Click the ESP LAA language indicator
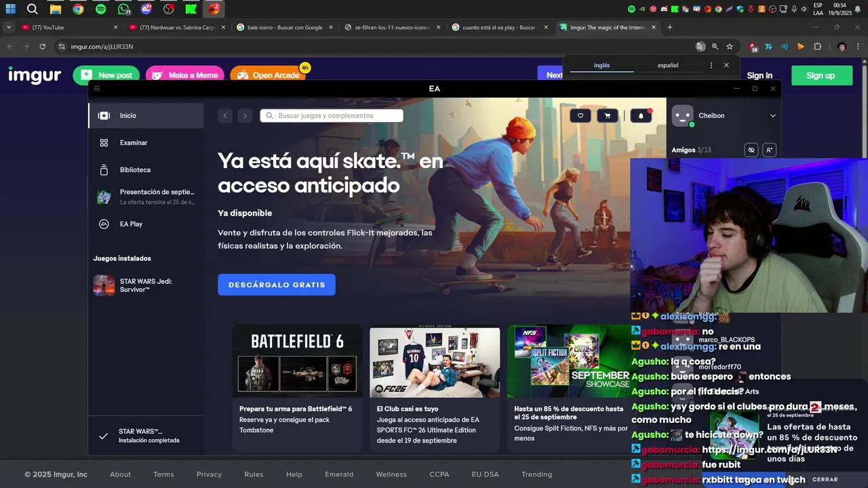868x488 pixels. tap(818, 9)
